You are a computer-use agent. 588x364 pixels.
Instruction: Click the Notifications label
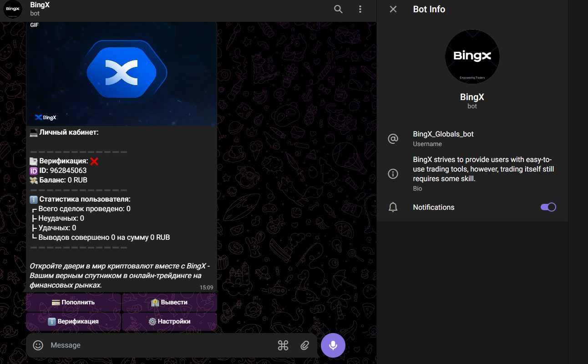click(x=433, y=207)
